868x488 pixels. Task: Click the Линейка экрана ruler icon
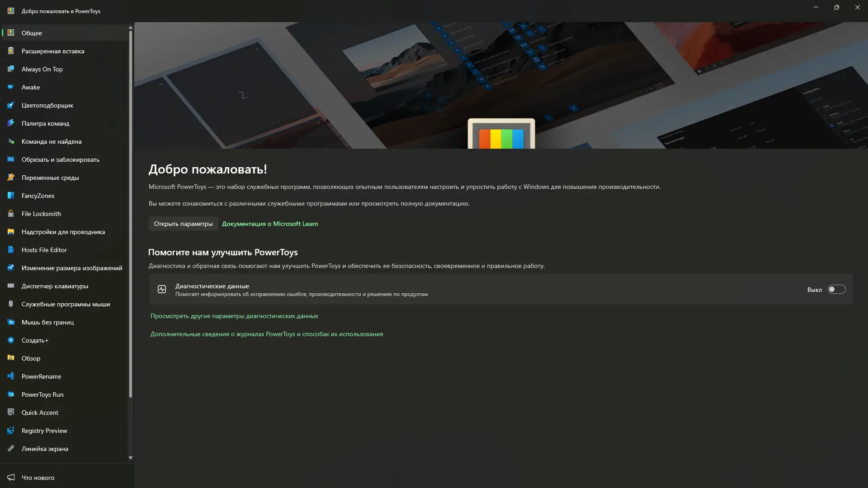click(x=11, y=449)
